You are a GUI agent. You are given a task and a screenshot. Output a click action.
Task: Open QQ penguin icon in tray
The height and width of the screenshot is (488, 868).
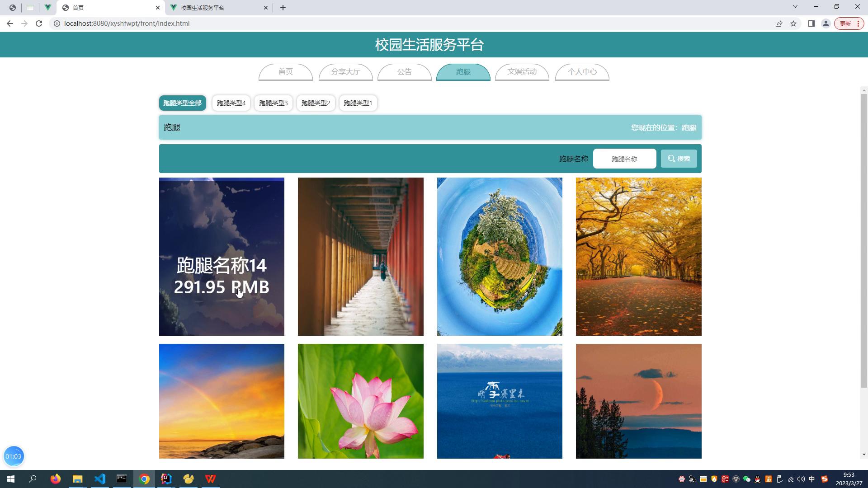click(x=758, y=479)
